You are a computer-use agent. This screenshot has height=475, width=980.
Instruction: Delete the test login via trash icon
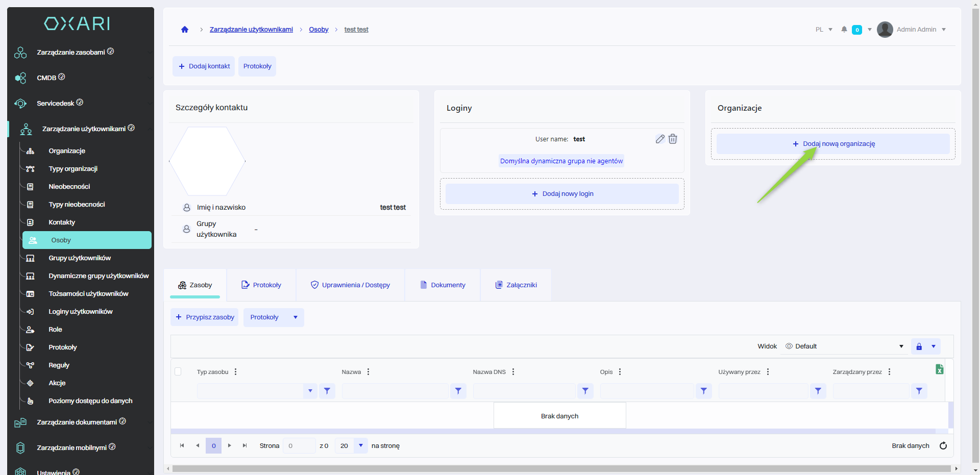673,139
